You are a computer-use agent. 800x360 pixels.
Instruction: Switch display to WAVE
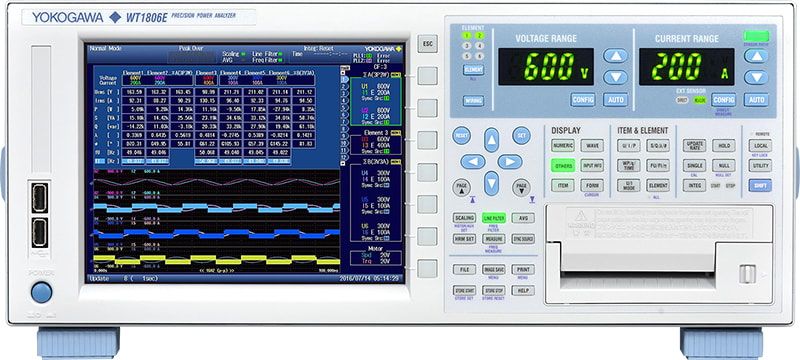592,146
